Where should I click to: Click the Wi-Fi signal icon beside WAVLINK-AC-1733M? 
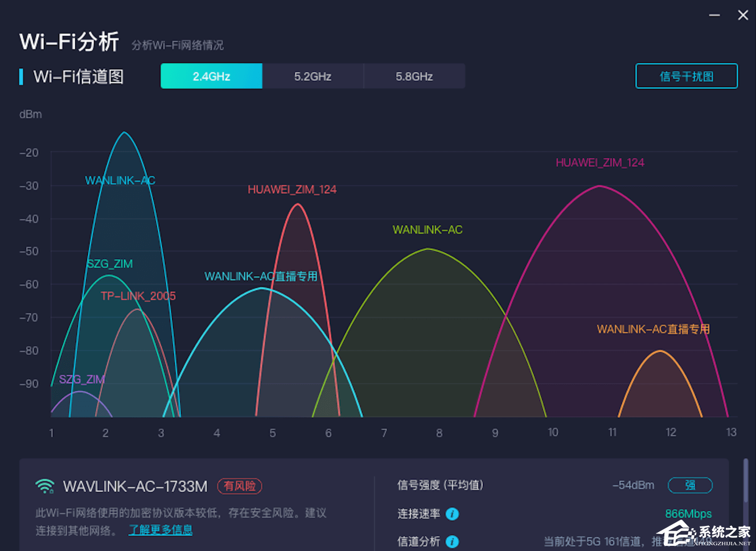45,486
